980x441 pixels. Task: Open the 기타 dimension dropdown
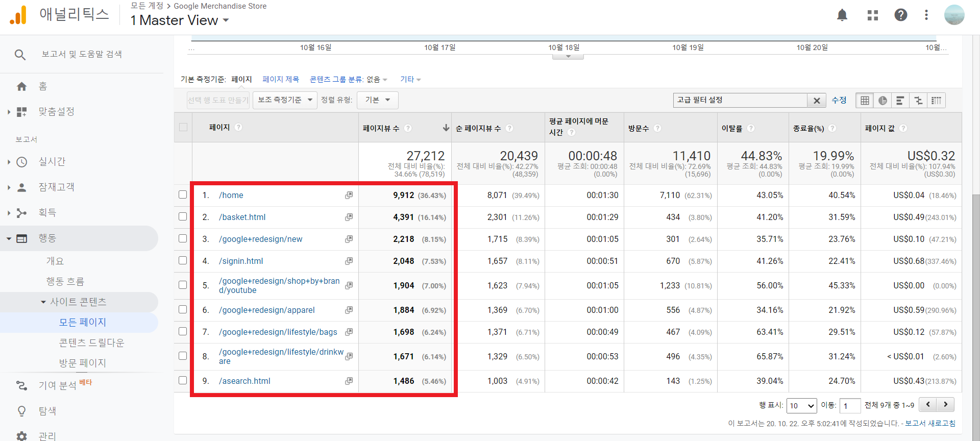[x=410, y=80]
